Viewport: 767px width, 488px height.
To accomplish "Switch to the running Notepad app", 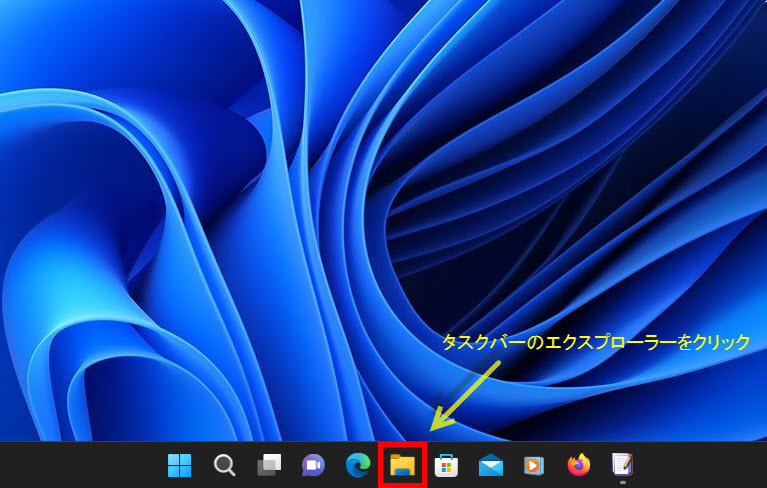I will pyautogui.click(x=622, y=464).
